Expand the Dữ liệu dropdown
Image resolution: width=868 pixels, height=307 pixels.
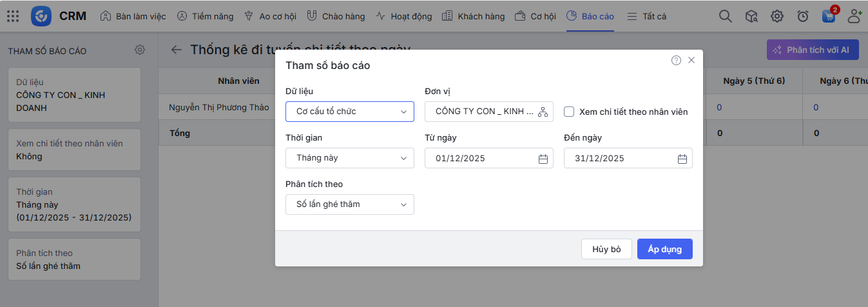[349, 112]
